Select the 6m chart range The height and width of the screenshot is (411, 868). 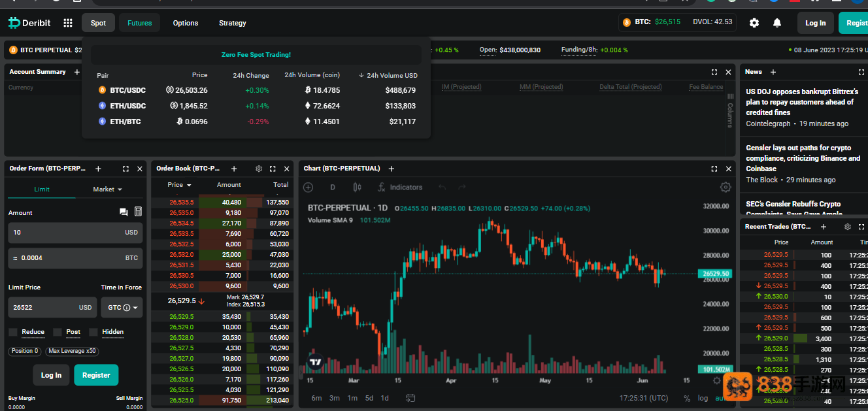pos(316,398)
